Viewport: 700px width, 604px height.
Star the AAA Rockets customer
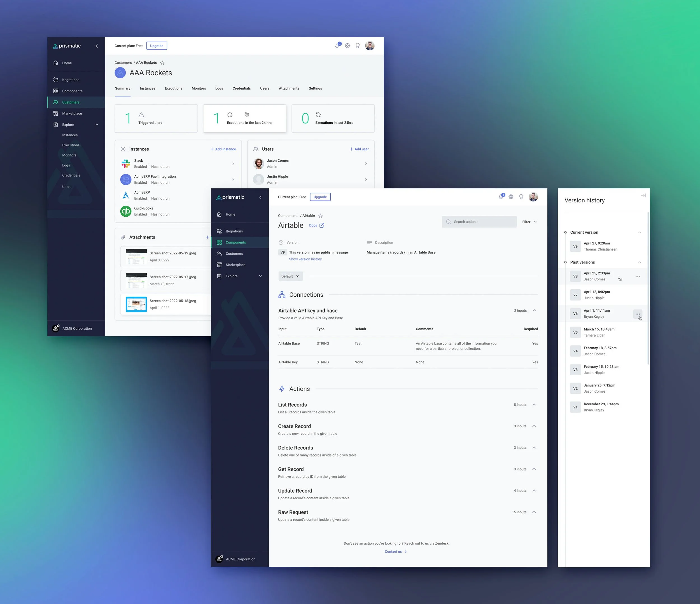(x=162, y=62)
